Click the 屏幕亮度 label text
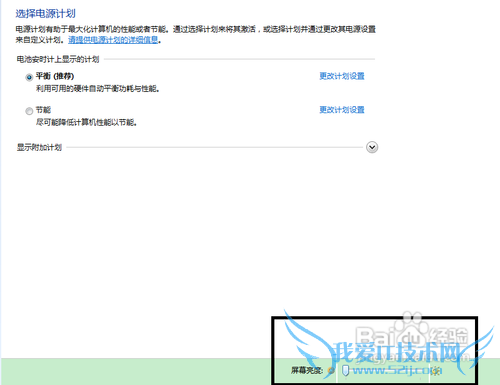This screenshot has height=385, width=500. [307, 370]
